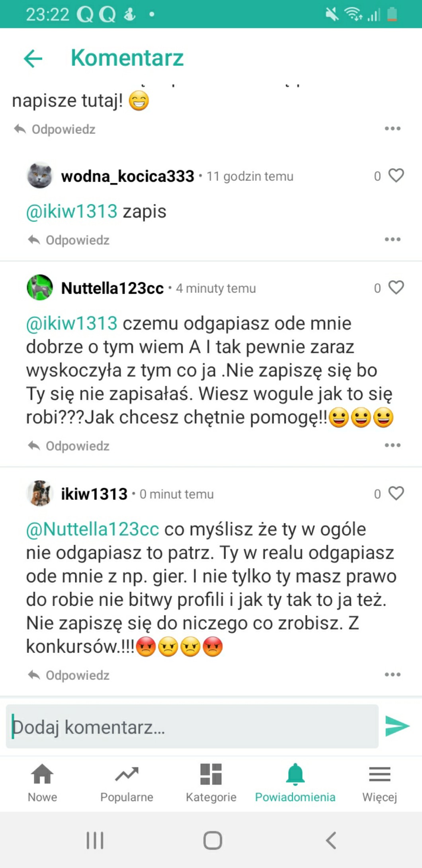Screen dimensions: 422x868
Task: Open wodna_kocica333's cat avatar
Action: point(39,176)
